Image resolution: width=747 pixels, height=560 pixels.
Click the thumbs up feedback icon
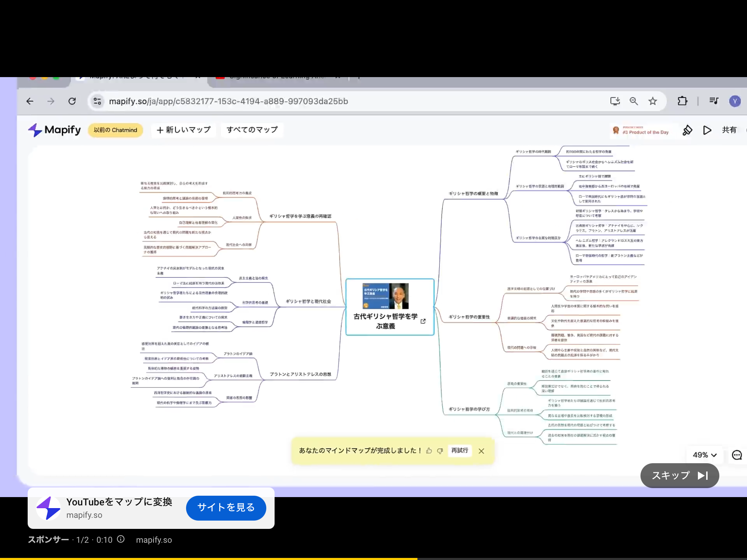coord(429,450)
